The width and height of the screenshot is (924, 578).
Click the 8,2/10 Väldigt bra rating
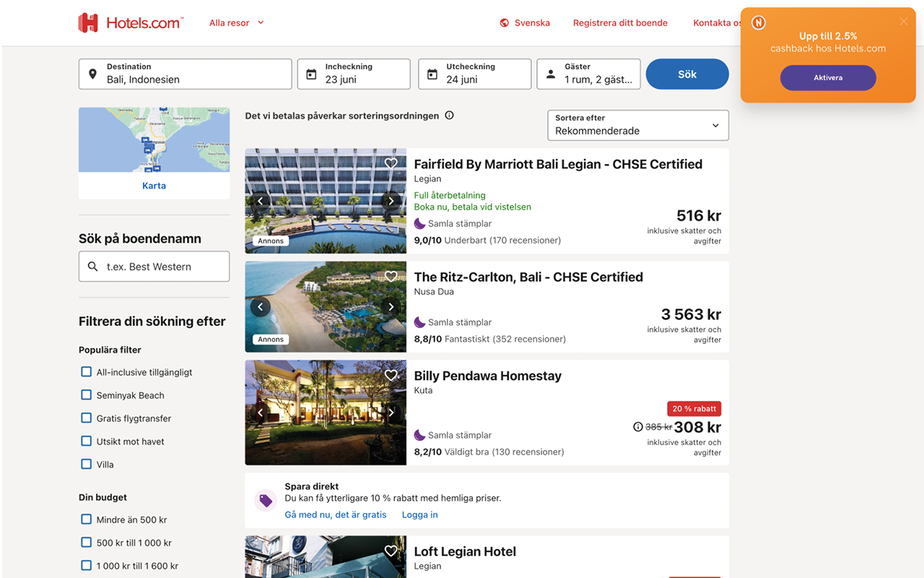point(489,452)
